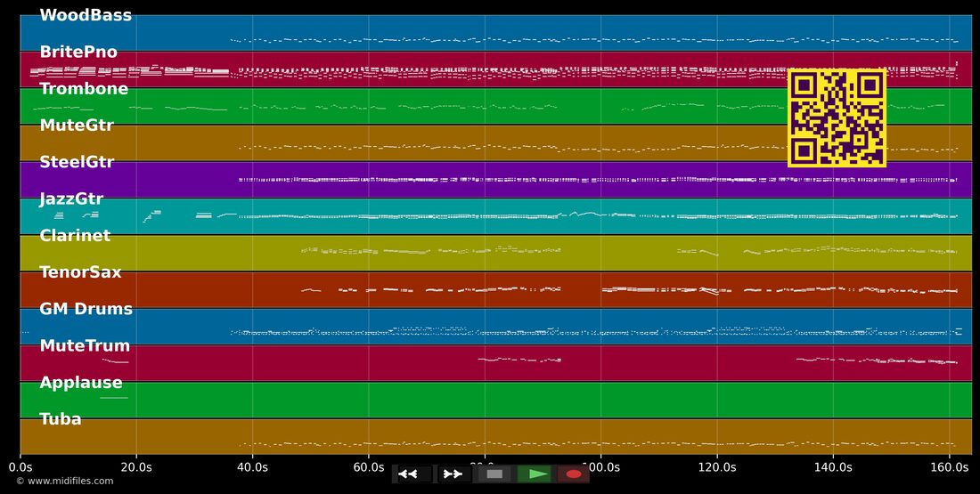Start playback with the green play button
The image size is (980, 494).
[535, 474]
